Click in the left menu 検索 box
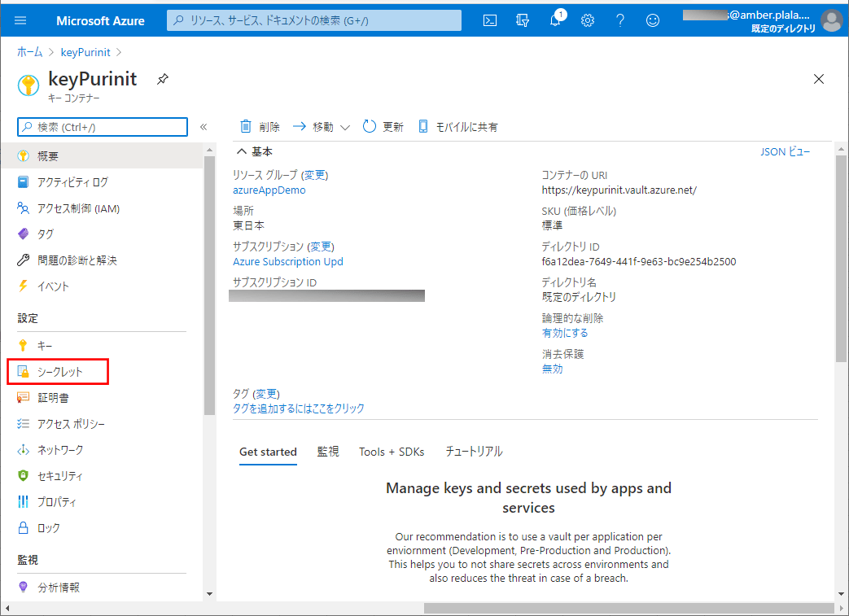 pos(103,127)
